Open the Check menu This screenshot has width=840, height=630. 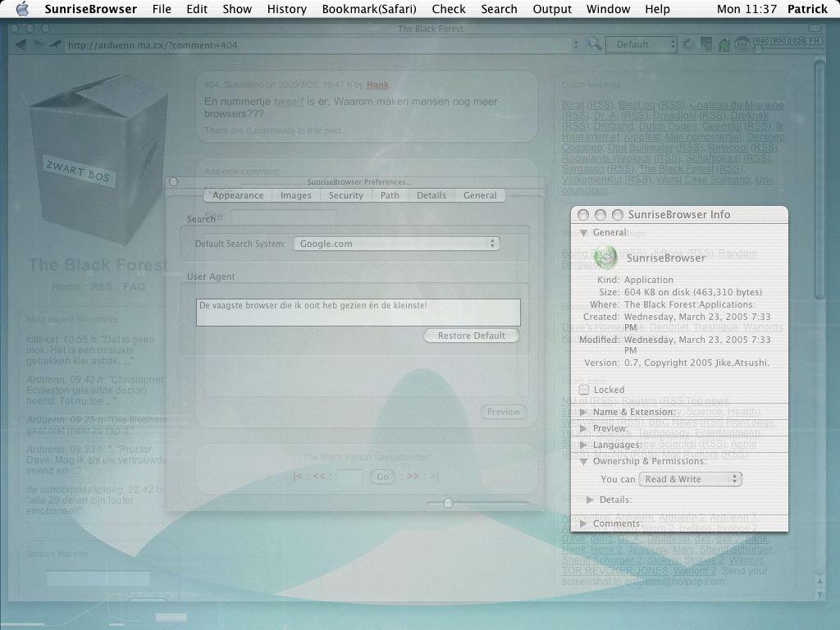pos(449,9)
